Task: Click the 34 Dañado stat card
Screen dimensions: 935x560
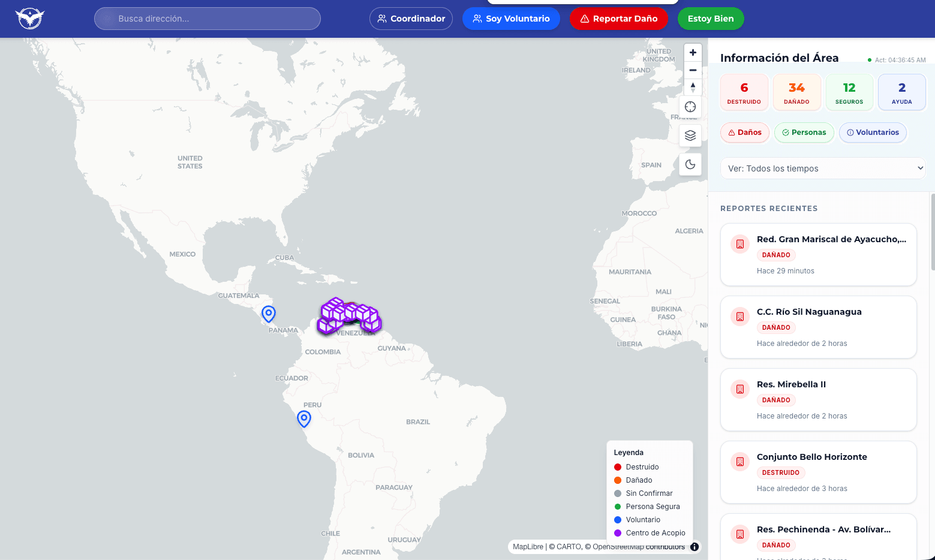Action: pyautogui.click(x=796, y=92)
